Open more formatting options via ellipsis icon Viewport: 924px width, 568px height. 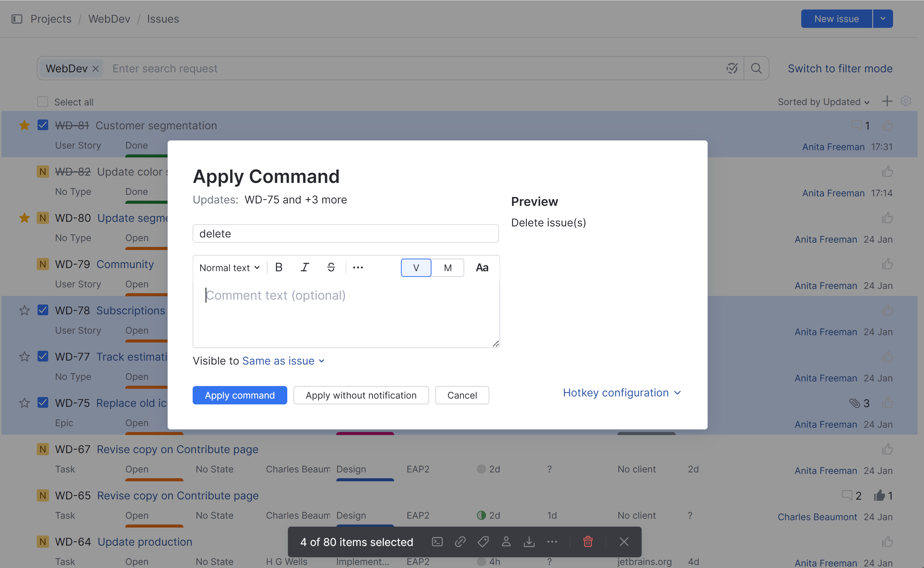(x=358, y=267)
